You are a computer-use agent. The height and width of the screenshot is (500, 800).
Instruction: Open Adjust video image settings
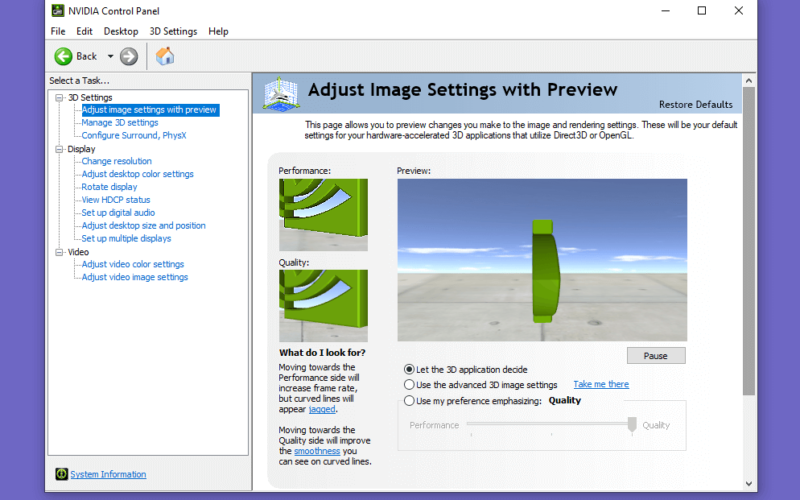point(135,277)
